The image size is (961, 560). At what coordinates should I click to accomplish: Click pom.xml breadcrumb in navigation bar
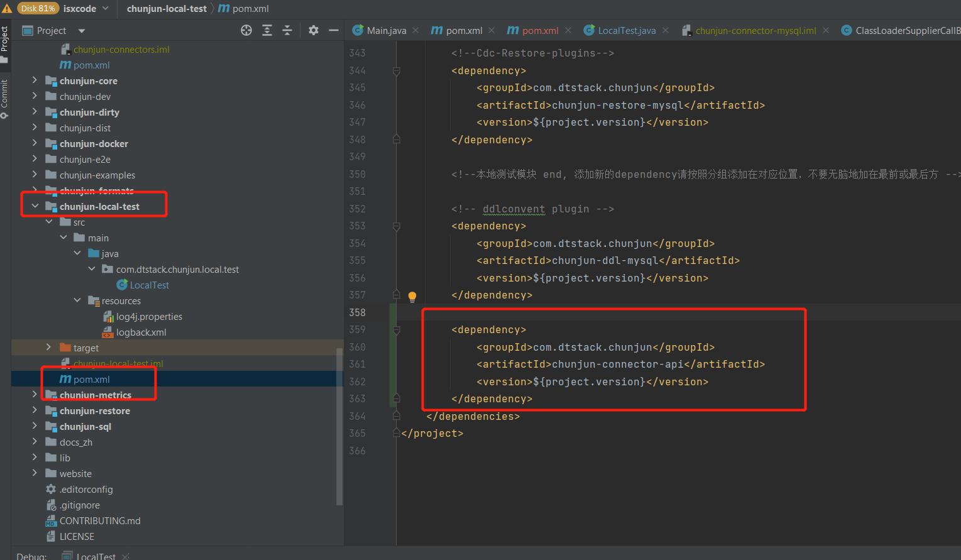(x=251, y=8)
